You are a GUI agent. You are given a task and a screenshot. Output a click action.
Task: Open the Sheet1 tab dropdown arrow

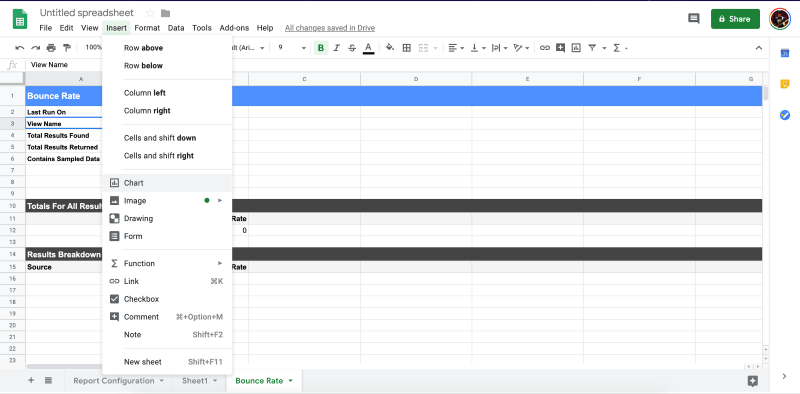215,381
